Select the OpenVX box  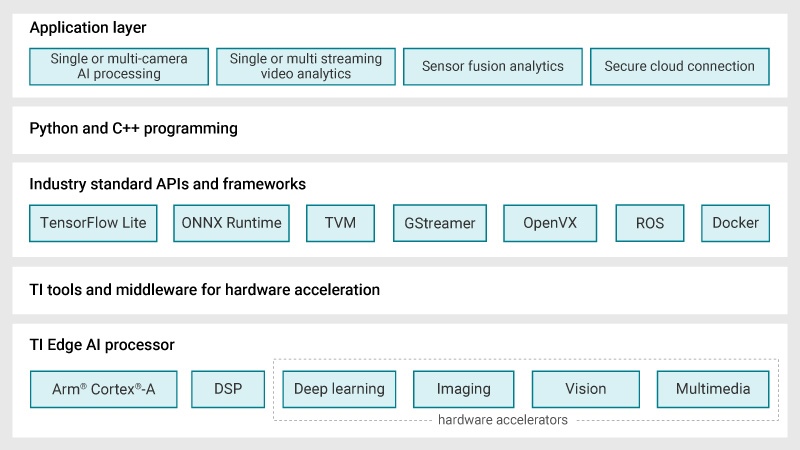click(552, 222)
